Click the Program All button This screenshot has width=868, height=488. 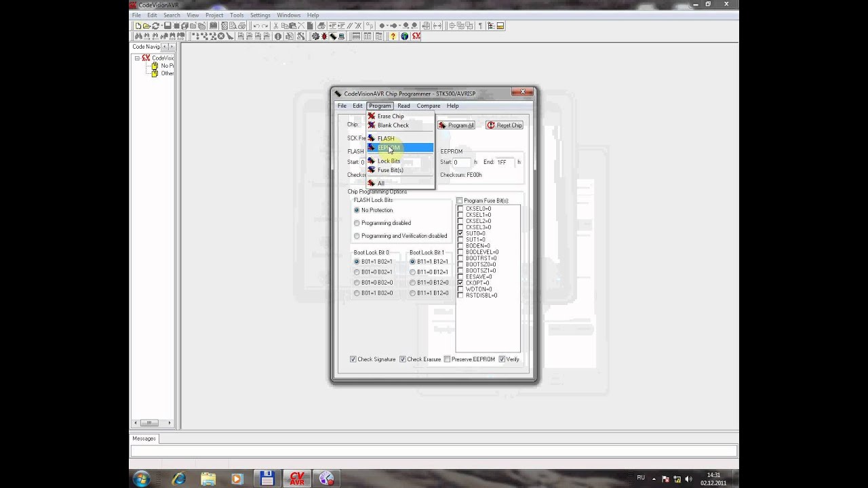tap(456, 125)
